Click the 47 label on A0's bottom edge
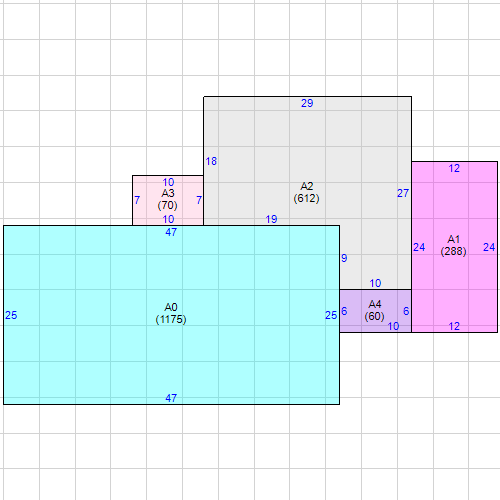The image size is (500, 500). click(x=171, y=398)
